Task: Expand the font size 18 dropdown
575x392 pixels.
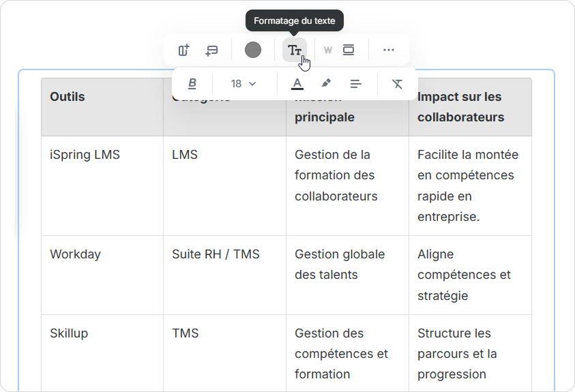Action: [x=244, y=84]
